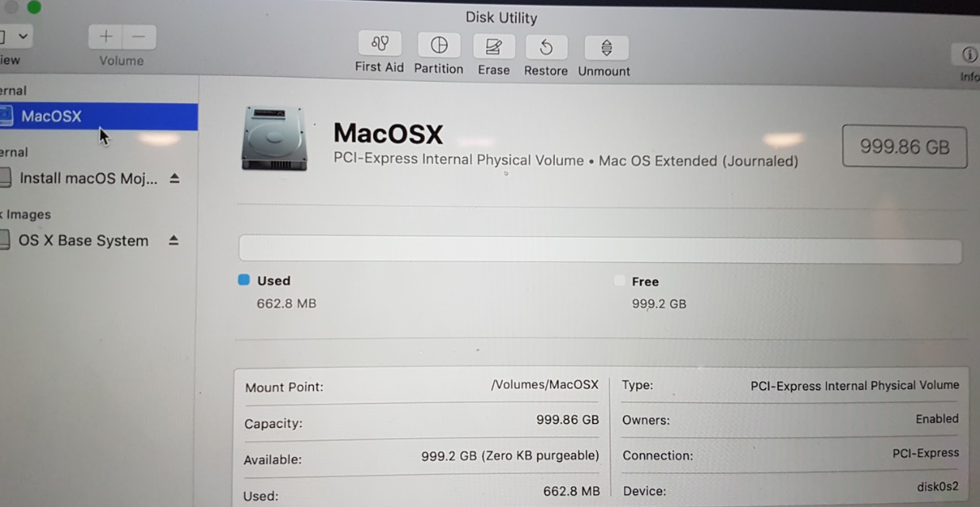Open the View dropdown chevron

point(22,36)
